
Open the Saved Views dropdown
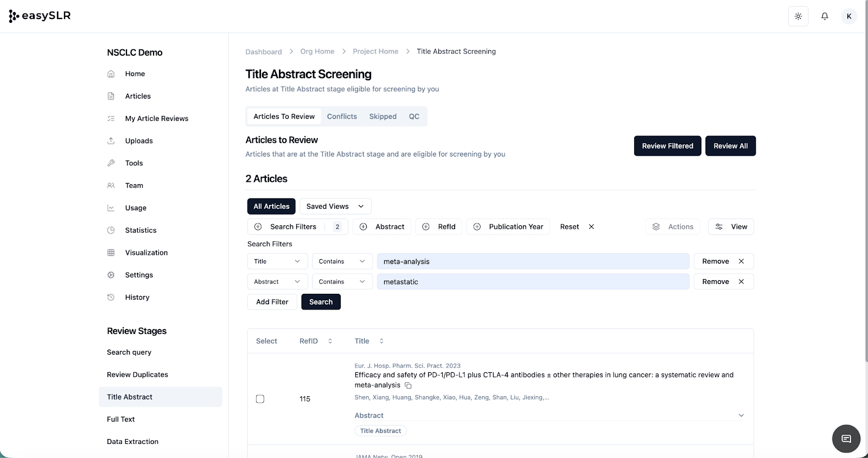(x=335, y=207)
